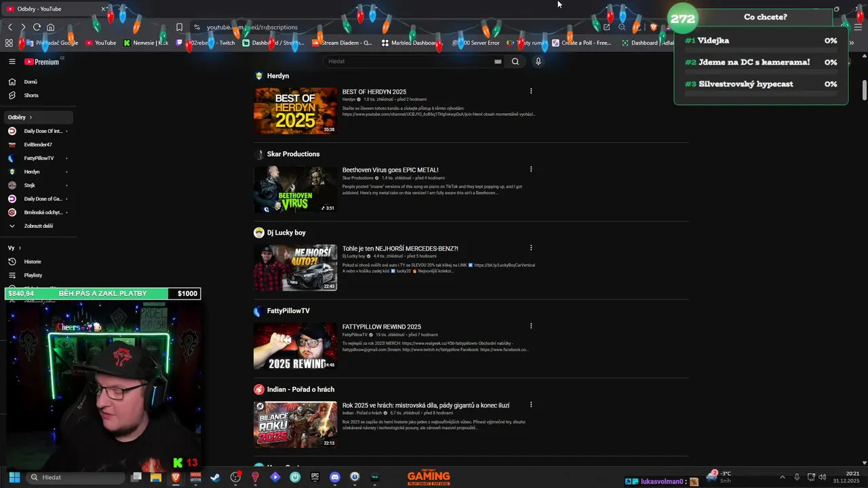
Task: Open more options for FATTYPILLOW REWIND 2025
Action: pyautogui.click(x=531, y=326)
